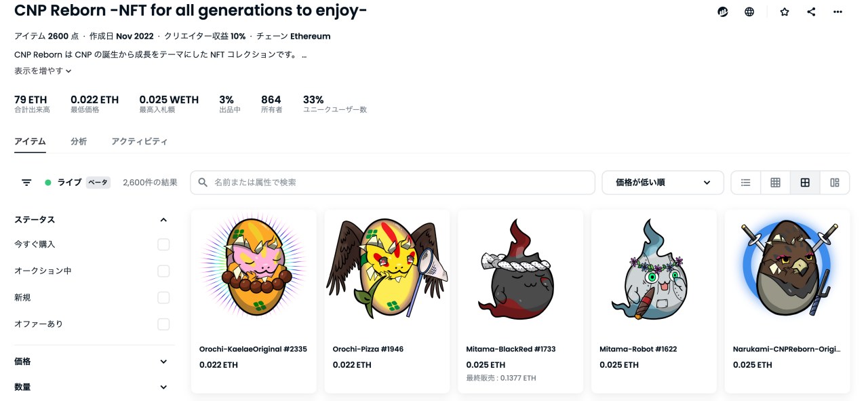Collapse the ステータス filter section
Image resolution: width=868 pixels, height=401 pixels.
(163, 220)
